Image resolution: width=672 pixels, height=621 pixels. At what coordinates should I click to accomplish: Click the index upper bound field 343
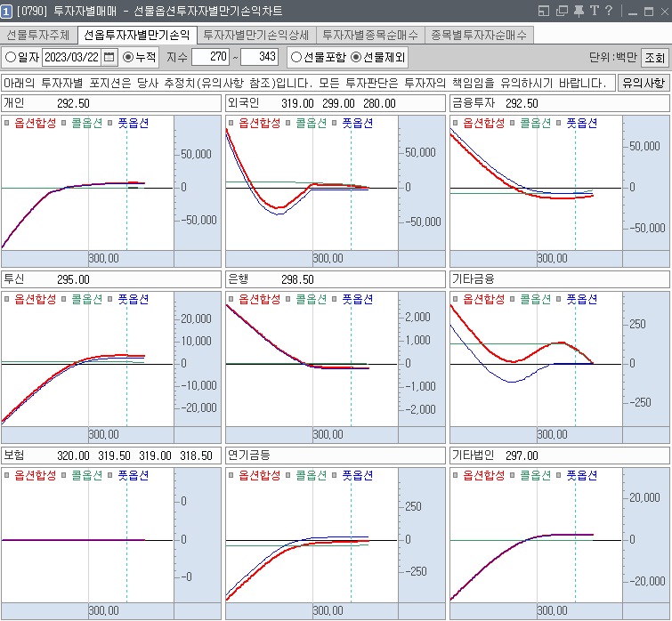(x=260, y=57)
